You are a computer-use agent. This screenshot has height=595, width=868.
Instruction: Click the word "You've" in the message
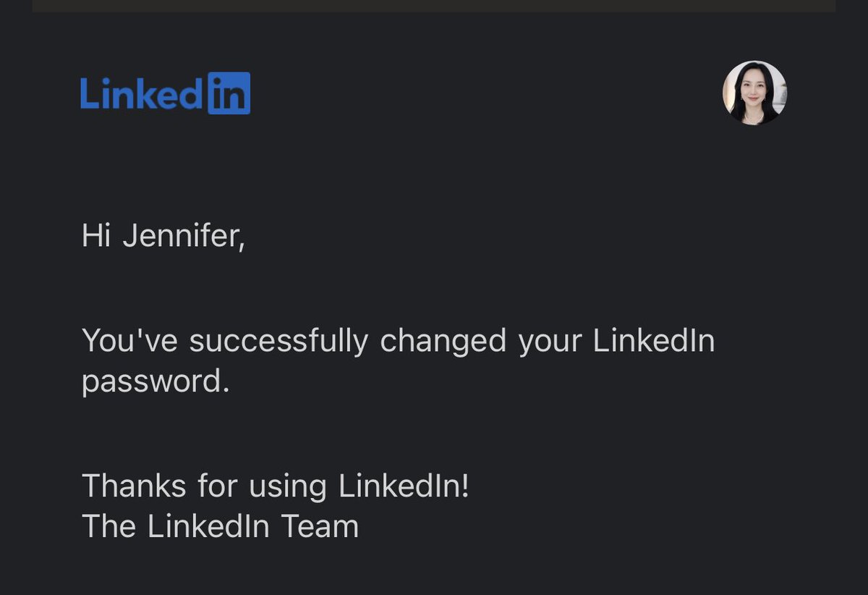129,341
